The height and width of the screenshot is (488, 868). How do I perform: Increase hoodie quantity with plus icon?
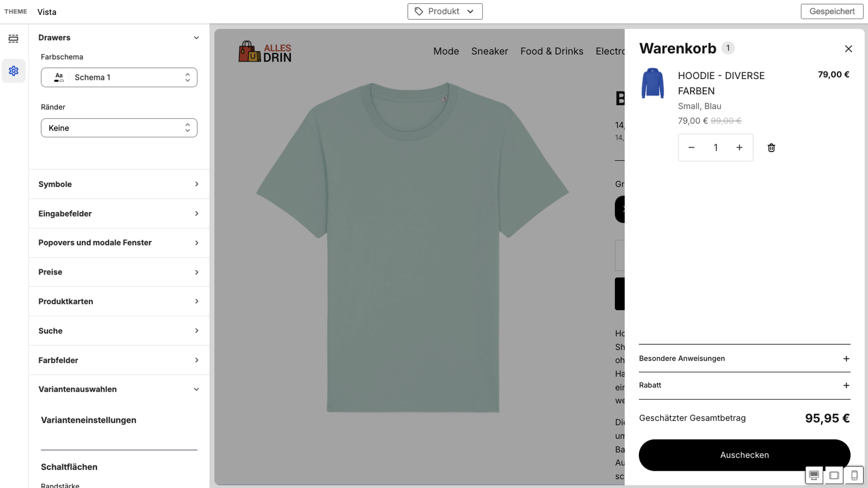740,148
